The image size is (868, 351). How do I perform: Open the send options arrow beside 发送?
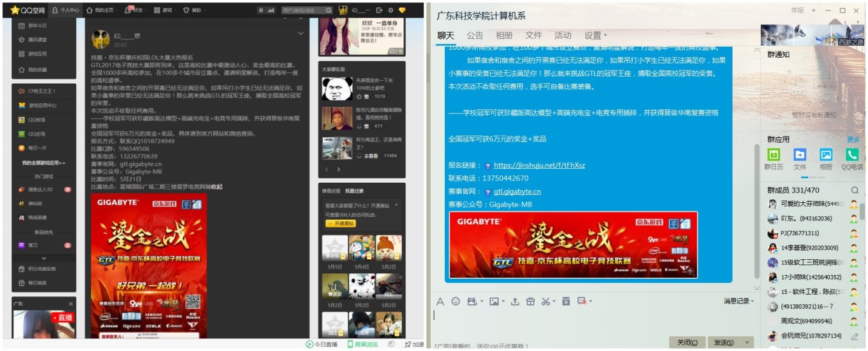[x=747, y=342]
